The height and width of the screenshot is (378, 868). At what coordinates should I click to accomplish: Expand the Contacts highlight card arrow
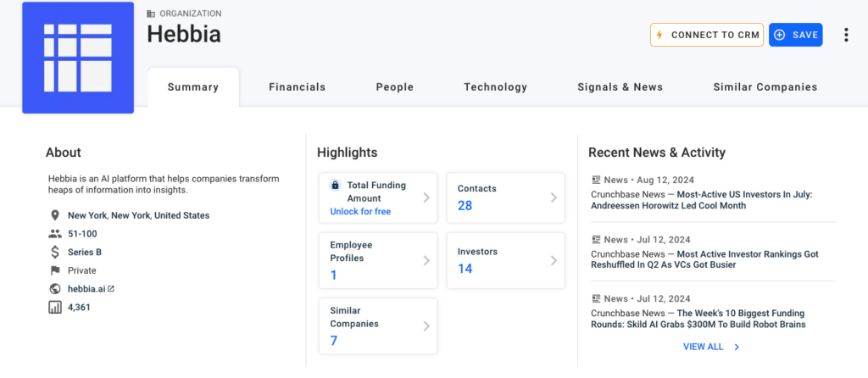pyautogui.click(x=553, y=197)
